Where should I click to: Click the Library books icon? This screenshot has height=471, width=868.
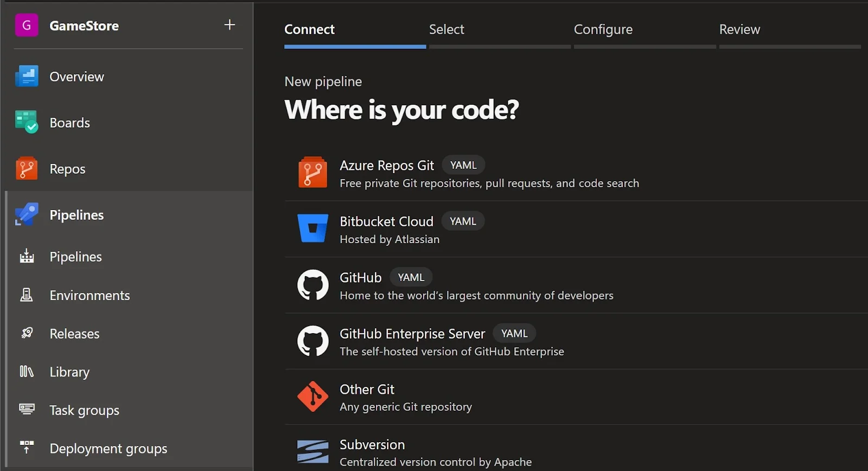27,371
